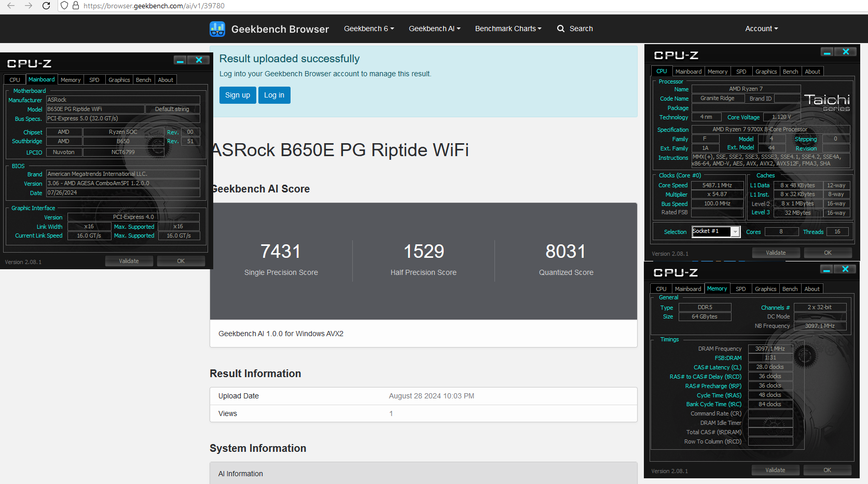This screenshot has height=484, width=868.
Task: Select SPD tab in left CPU-Z window
Action: coord(94,80)
